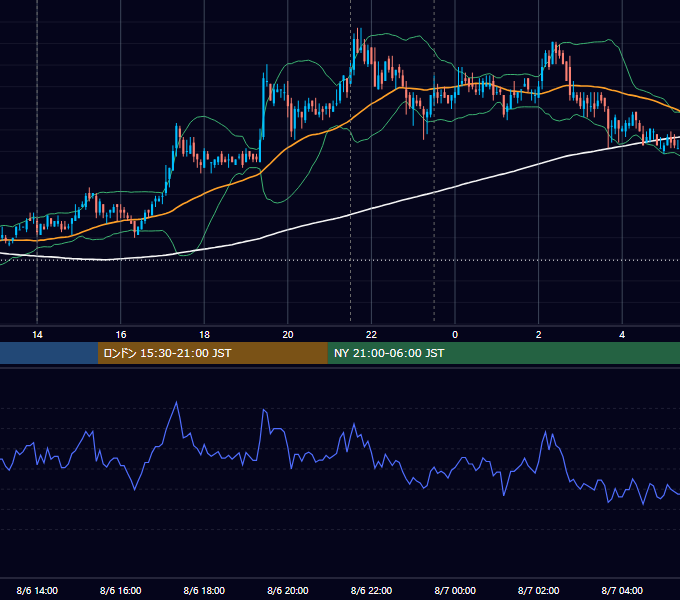
Task: Click the 8/6 20:00 indicator time label
Action: pyautogui.click(x=288, y=590)
